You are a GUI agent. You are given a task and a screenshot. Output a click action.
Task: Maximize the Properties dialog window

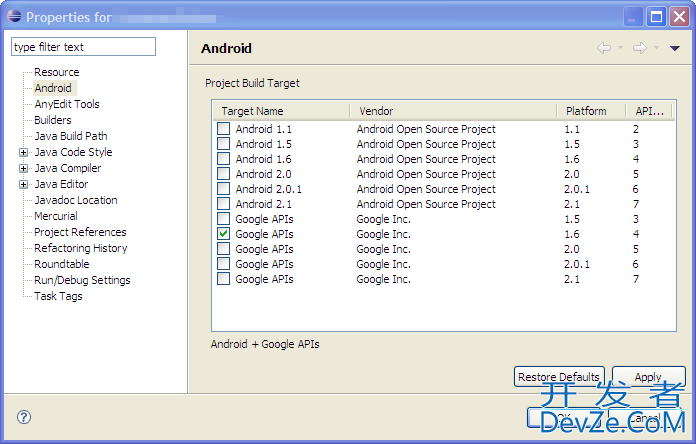tap(656, 17)
